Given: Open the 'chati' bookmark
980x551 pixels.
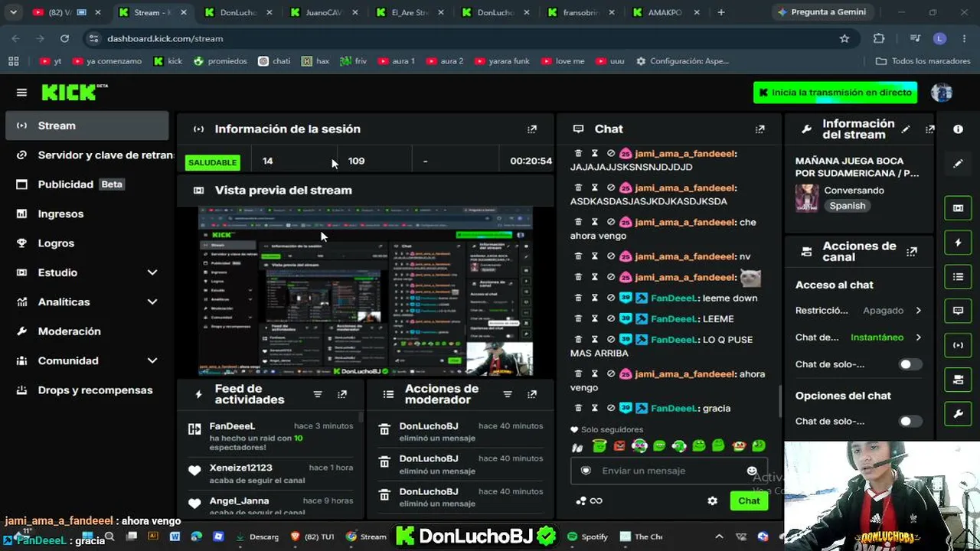Looking at the screenshot, I should [274, 61].
